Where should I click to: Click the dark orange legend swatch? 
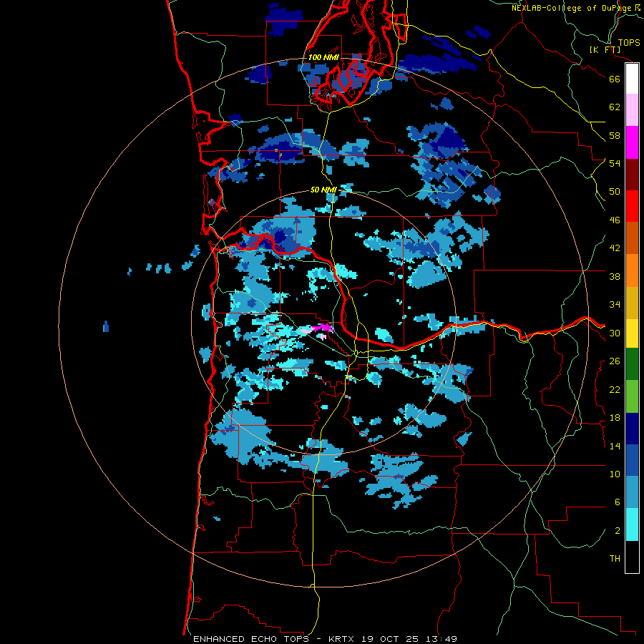click(x=632, y=238)
